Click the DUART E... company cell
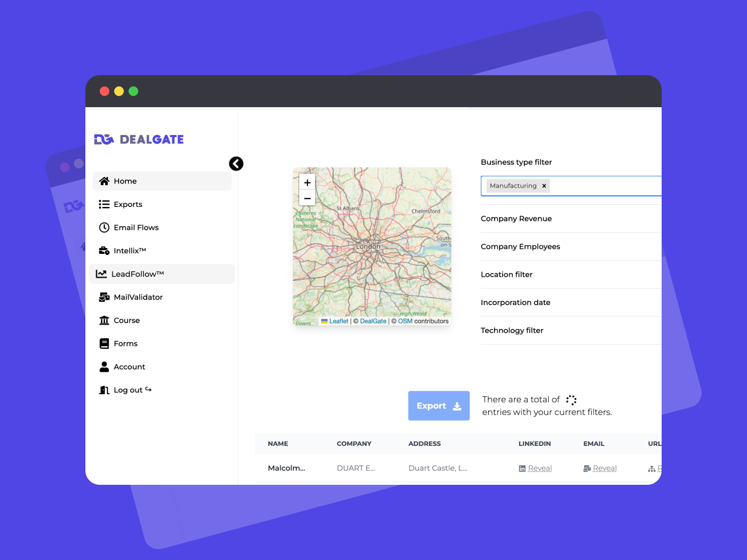This screenshot has height=560, width=747. point(356,468)
